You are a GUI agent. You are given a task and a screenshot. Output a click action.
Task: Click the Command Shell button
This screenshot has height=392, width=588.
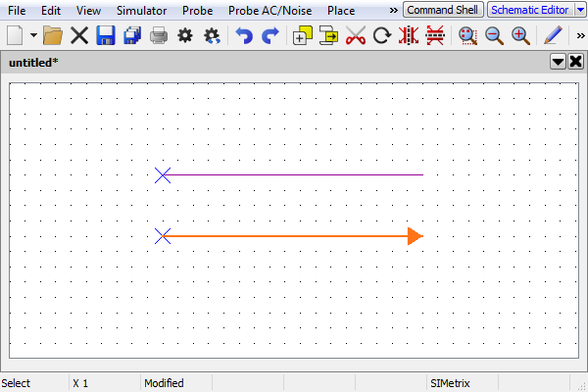click(x=443, y=10)
